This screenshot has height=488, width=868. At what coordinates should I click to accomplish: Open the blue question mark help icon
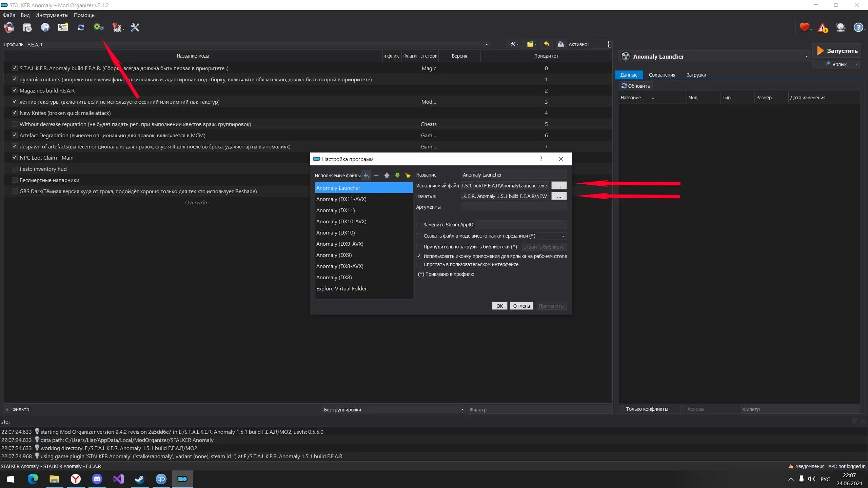pyautogui.click(x=859, y=27)
